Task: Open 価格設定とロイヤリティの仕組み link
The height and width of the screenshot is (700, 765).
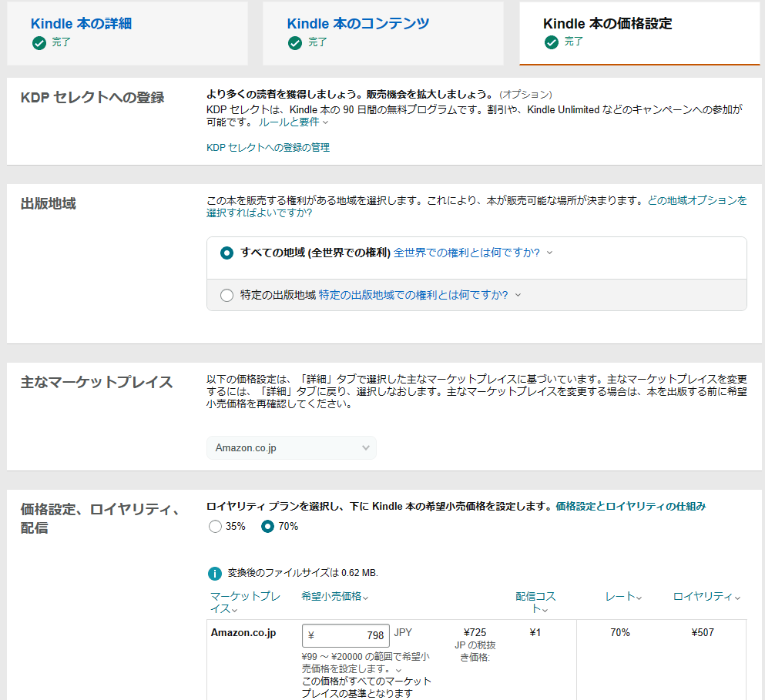Action: pyautogui.click(x=630, y=507)
